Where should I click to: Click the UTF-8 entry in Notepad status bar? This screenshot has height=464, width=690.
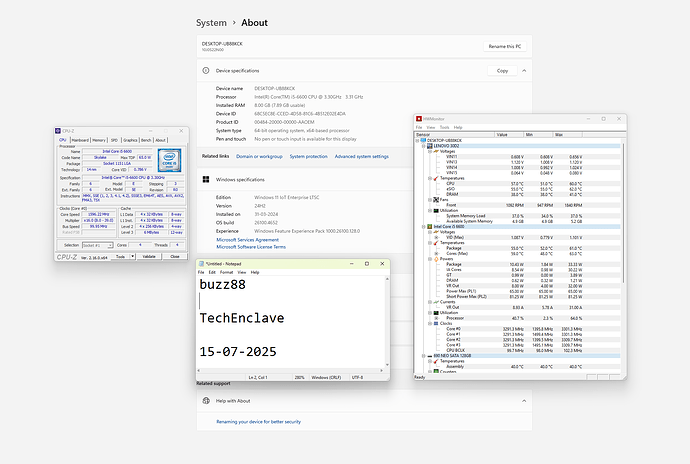pos(357,377)
